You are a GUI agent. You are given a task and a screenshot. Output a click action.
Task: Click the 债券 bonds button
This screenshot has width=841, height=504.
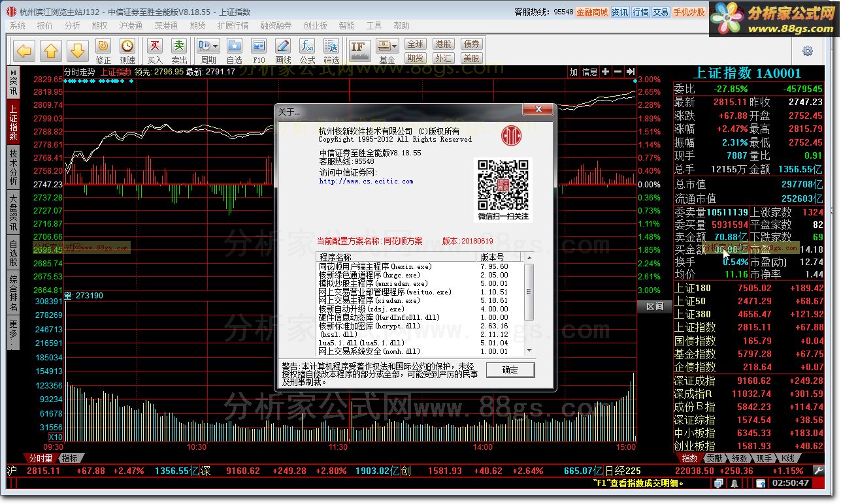471,44
